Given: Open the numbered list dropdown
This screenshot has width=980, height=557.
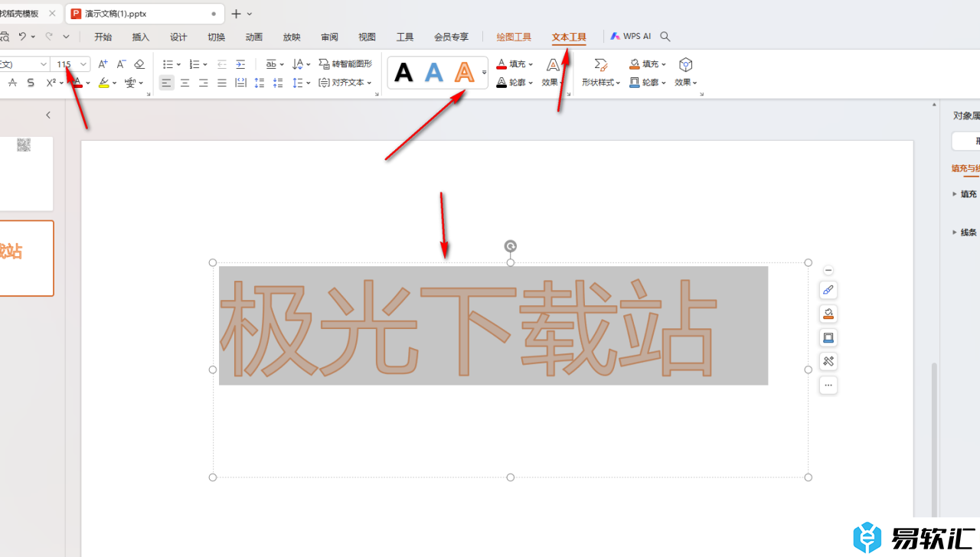Looking at the screenshot, I should click(205, 64).
